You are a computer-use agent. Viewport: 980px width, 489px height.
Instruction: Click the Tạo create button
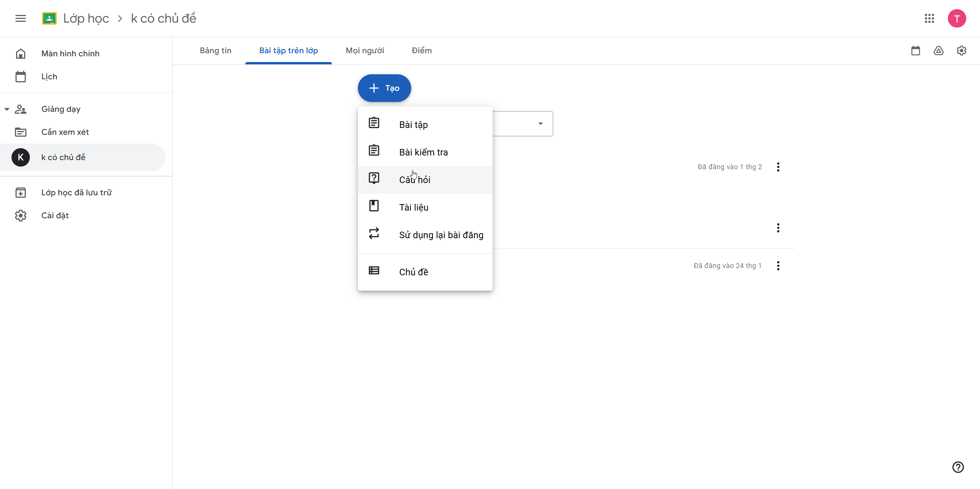click(x=384, y=88)
